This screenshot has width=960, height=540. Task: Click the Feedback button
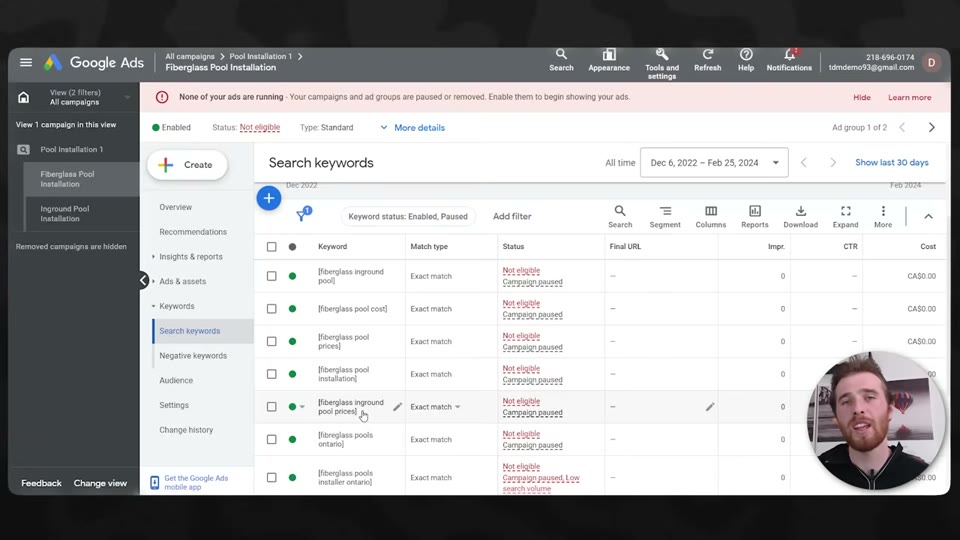[x=41, y=483]
